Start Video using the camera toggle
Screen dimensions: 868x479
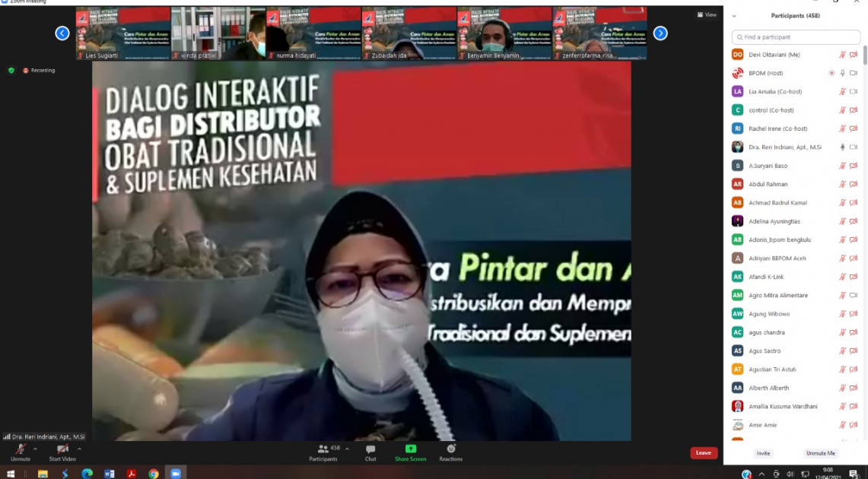(62, 451)
